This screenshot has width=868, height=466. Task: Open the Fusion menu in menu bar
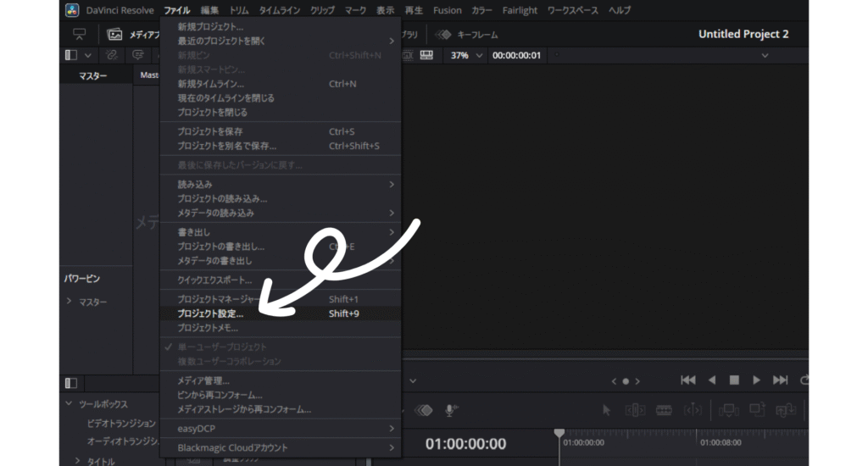(x=447, y=10)
